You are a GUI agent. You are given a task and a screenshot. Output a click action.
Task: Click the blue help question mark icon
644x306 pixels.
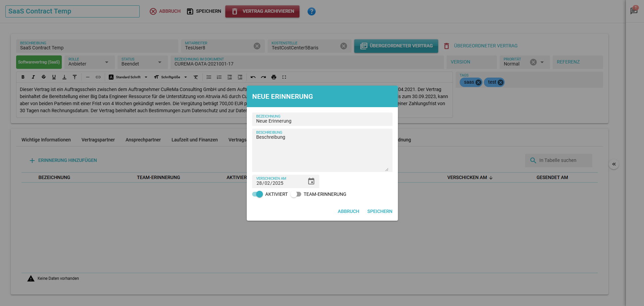[x=311, y=11]
